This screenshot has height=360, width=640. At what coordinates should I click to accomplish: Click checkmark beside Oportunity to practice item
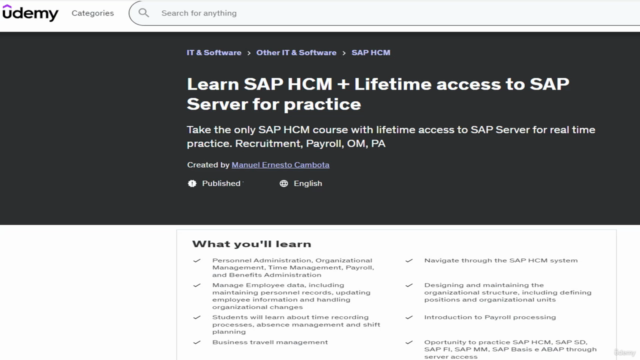click(x=409, y=342)
